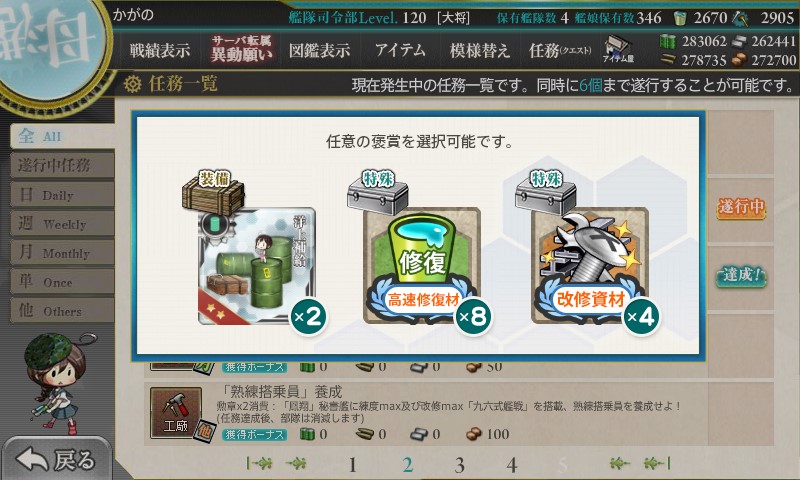Open quest page 3
Image resolution: width=800 pixels, height=480 pixels.
click(x=459, y=465)
